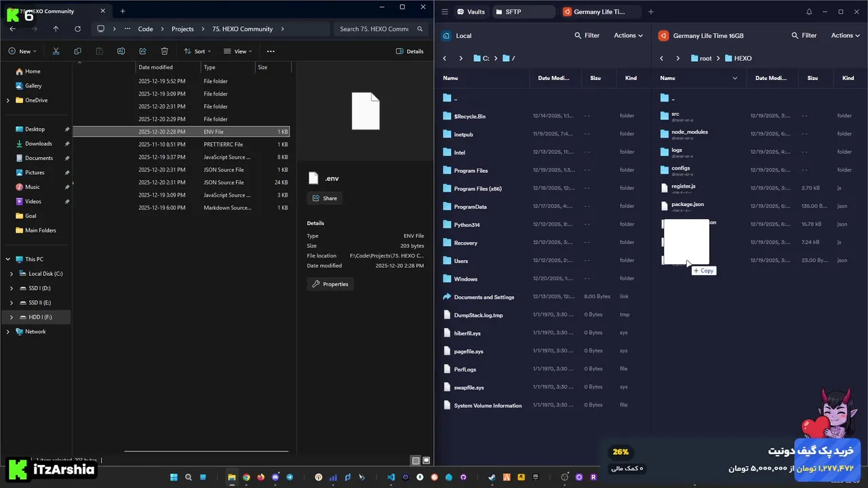
Task: Select register.js in remote HEXO folder
Action: coord(759,188)
